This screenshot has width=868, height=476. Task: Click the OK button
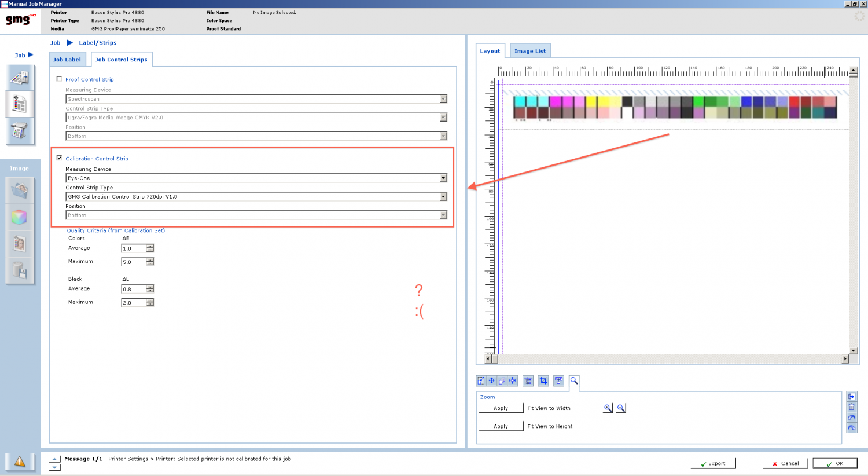pos(835,463)
